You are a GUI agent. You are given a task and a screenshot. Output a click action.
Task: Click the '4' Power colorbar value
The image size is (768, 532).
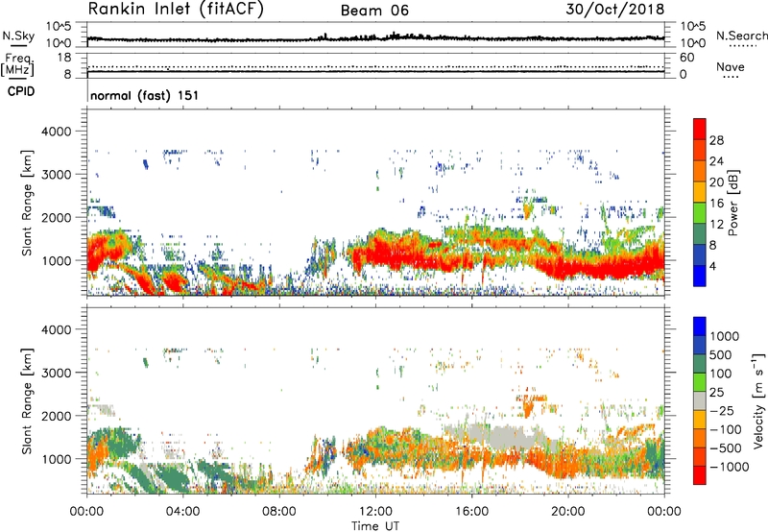712,266
